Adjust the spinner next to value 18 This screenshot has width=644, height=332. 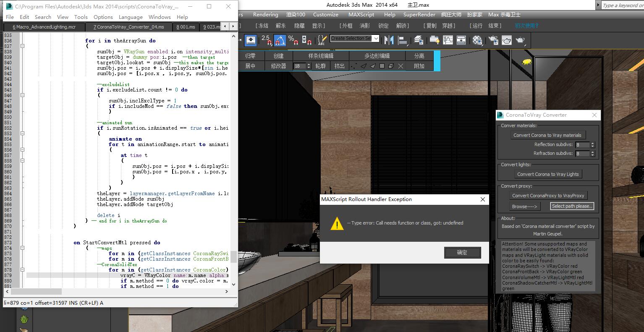309,66
